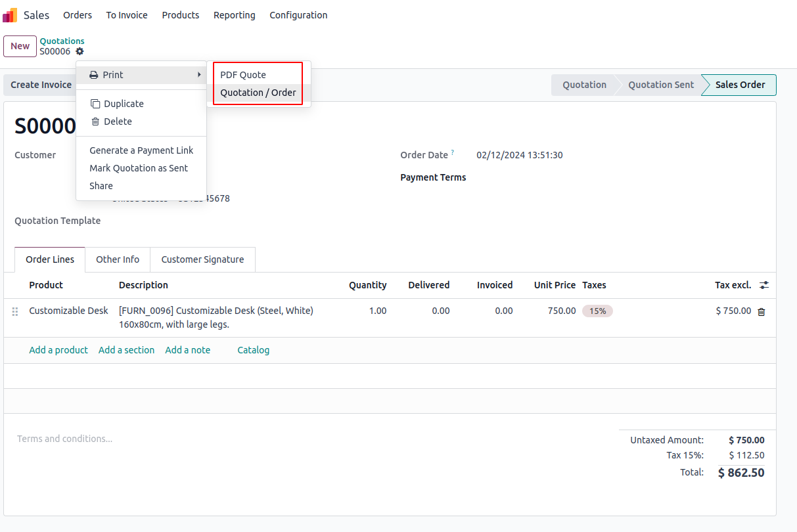Image resolution: width=797 pixels, height=532 pixels.
Task: Open the gear actions menu icon
Action: pyautogui.click(x=80, y=51)
